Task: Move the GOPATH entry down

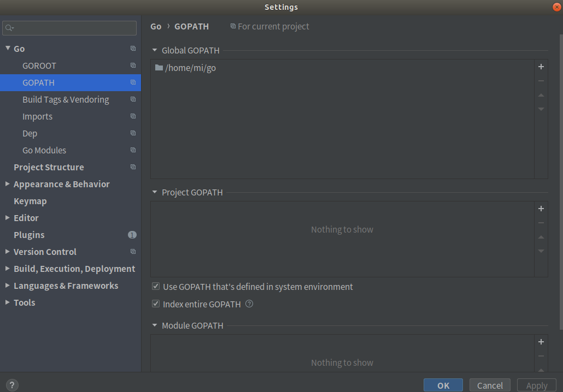Action: coord(541,109)
